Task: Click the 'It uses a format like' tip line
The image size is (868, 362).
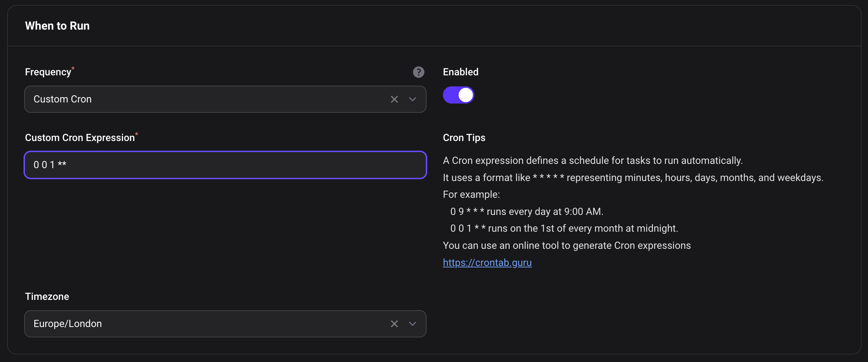Action: (x=633, y=178)
